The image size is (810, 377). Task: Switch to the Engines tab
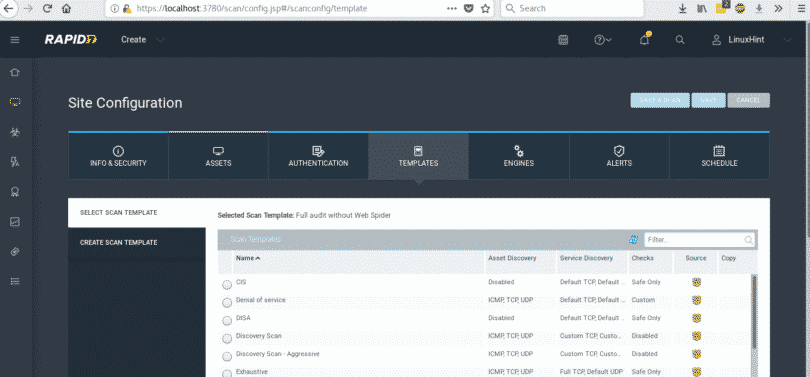coord(519,156)
